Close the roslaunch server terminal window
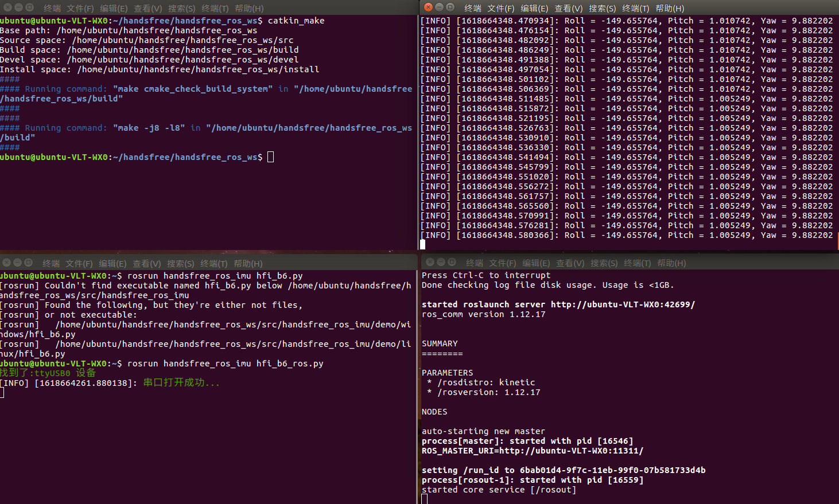This screenshot has height=504, width=839. (430, 261)
